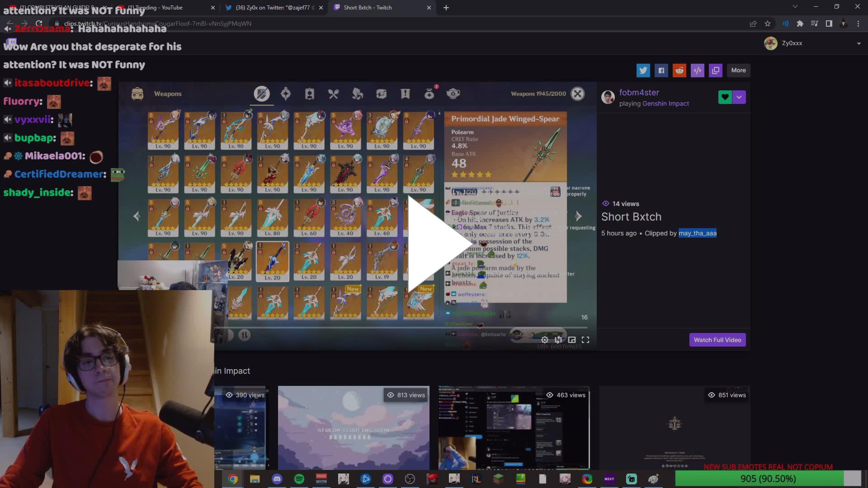
Task: Click the Watch Full Video button
Action: [717, 339]
